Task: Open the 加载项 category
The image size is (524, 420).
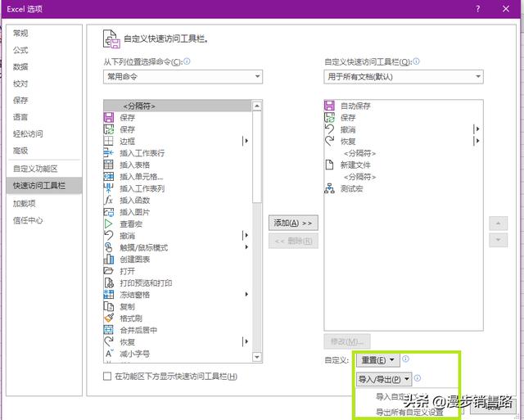Action: point(43,204)
